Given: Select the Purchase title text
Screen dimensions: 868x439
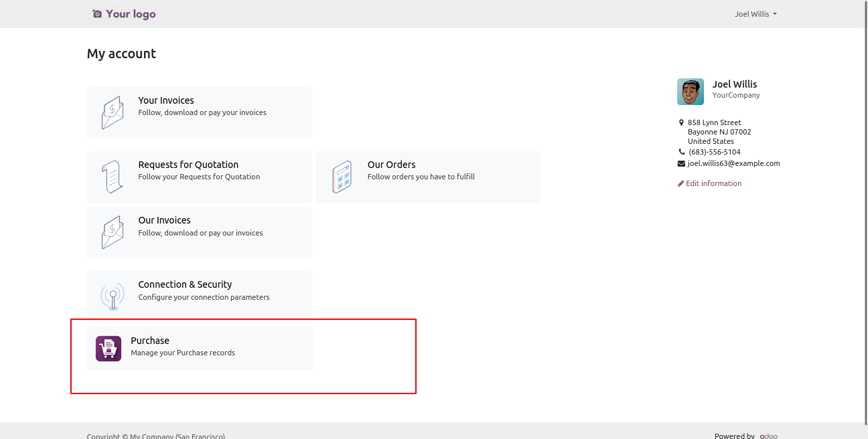Looking at the screenshot, I should [x=150, y=341].
